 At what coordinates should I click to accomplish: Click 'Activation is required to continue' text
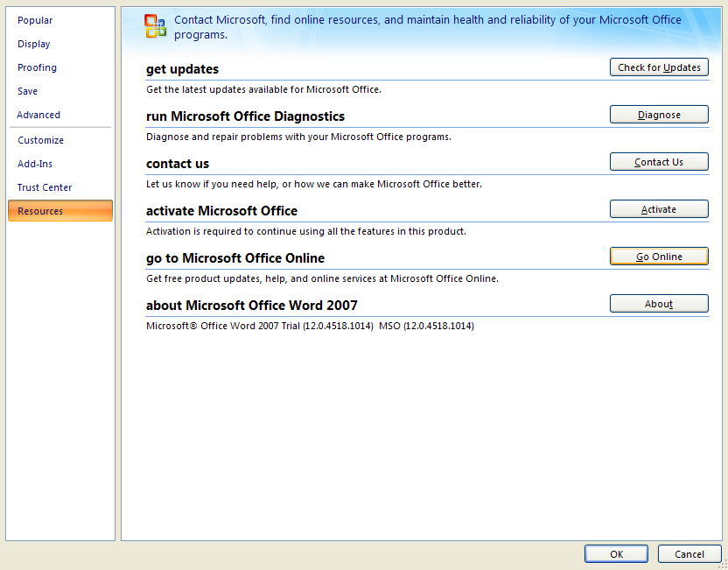(306, 231)
